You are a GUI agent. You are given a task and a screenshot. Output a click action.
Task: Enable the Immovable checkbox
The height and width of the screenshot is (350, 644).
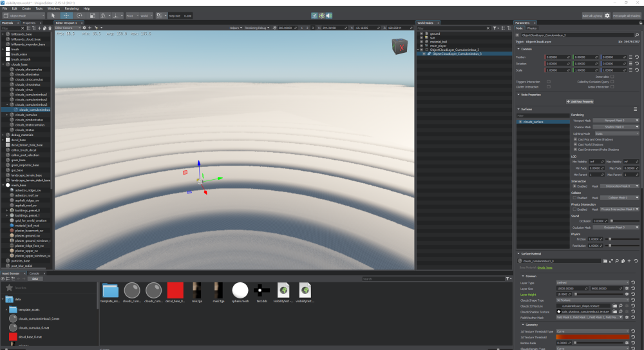tap(612, 77)
